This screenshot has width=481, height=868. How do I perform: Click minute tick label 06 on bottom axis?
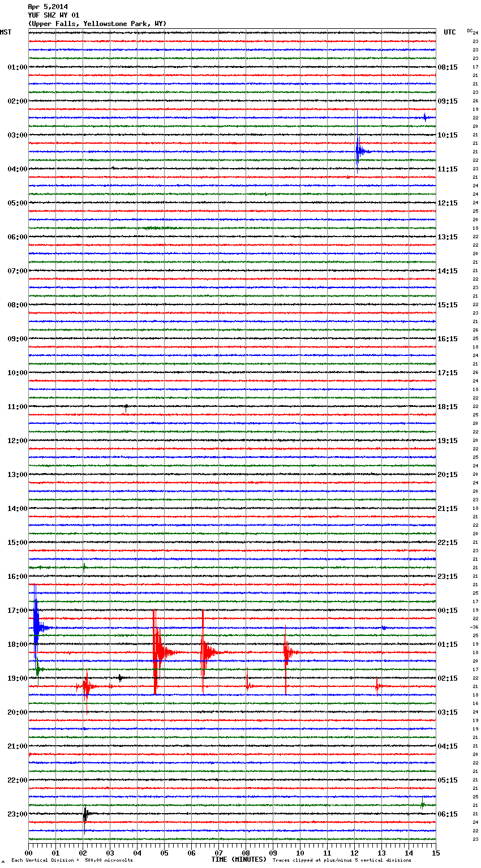(192, 853)
